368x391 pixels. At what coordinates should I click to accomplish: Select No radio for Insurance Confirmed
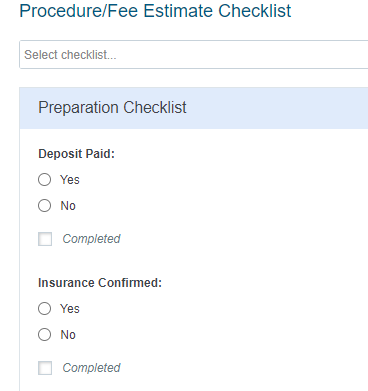point(44,335)
